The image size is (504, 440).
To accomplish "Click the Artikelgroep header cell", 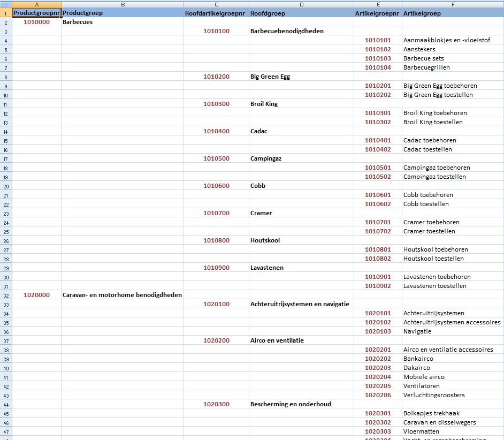I will [x=453, y=13].
